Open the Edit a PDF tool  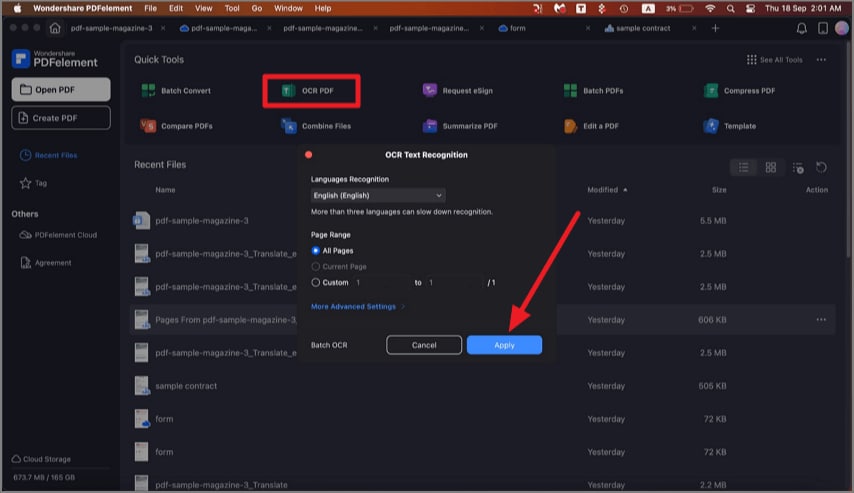(591, 126)
